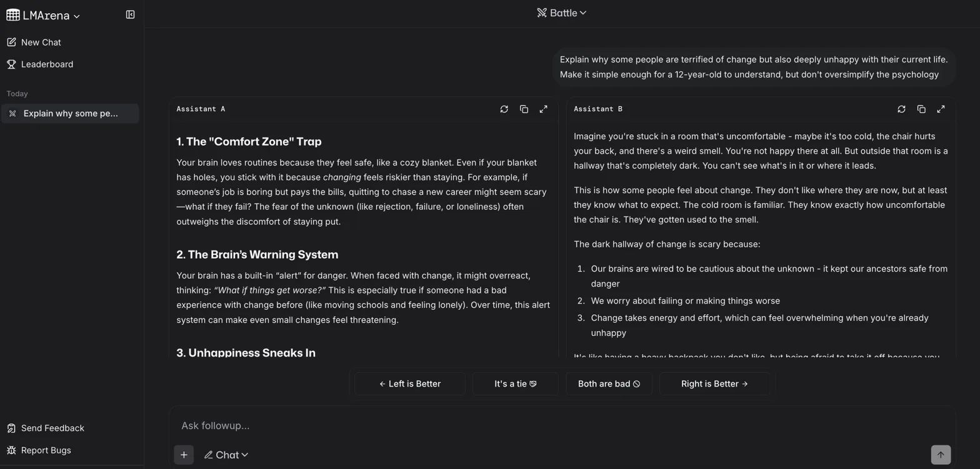Viewport: 980px width, 469px height.
Task: Focus the Ask followup input field
Action: coord(562,426)
